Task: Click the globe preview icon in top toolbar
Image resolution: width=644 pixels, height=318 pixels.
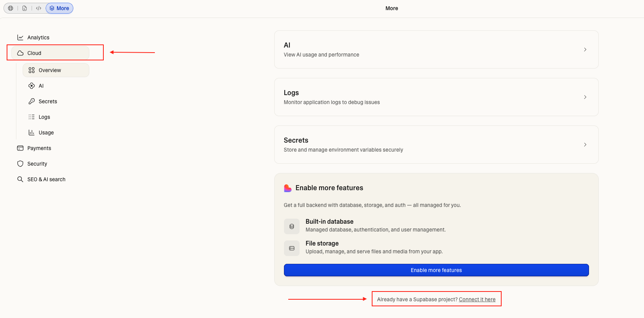Action: pos(11,8)
